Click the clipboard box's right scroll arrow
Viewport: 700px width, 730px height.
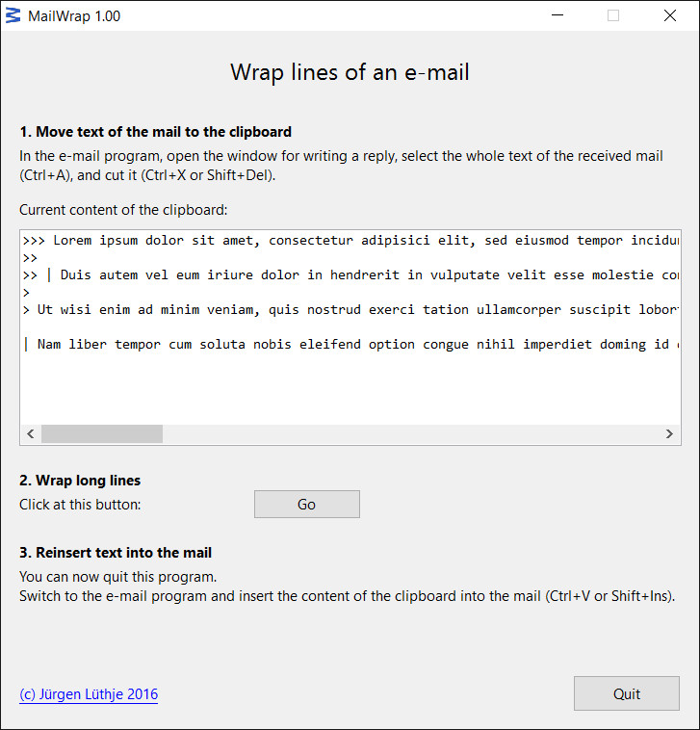pos(669,434)
